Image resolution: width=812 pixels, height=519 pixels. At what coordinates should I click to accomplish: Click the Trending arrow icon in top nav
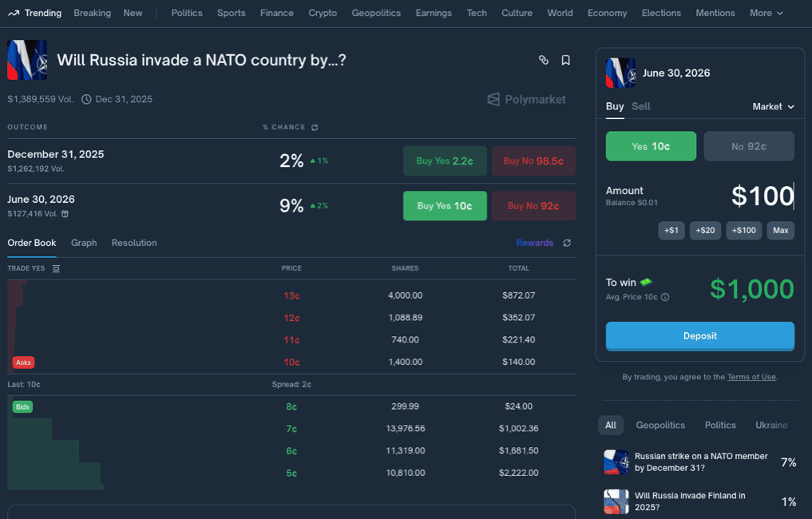tap(14, 13)
